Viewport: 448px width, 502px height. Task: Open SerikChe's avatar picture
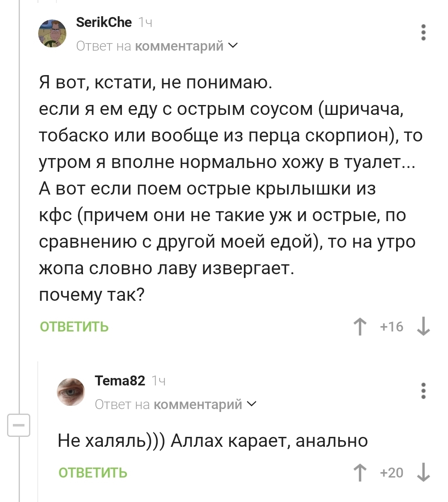pos(52,33)
